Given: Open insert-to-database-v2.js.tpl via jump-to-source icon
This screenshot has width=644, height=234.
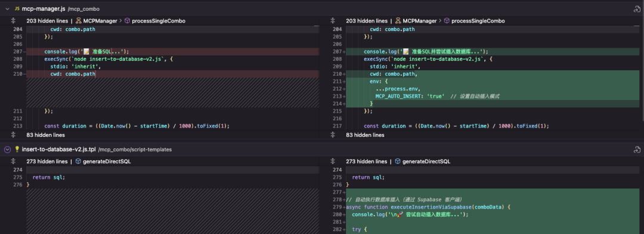Looking at the screenshot, I should [x=636, y=149].
